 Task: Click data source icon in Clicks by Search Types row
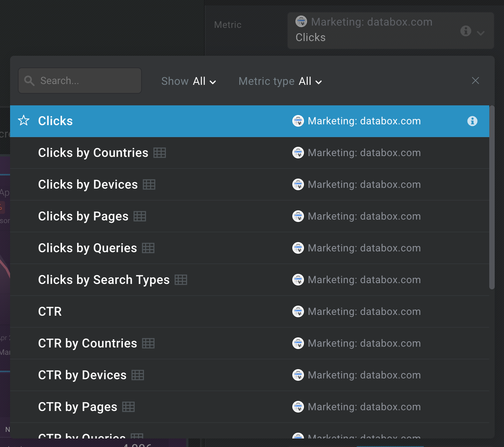(298, 280)
